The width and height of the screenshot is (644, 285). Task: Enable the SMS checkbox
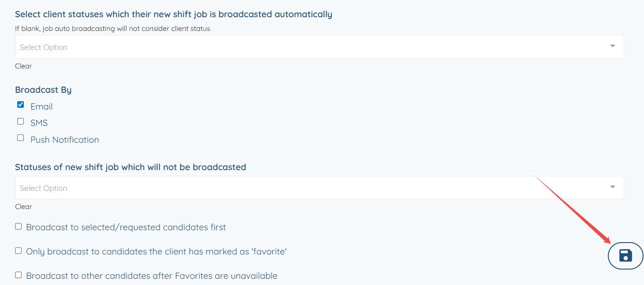click(20, 121)
